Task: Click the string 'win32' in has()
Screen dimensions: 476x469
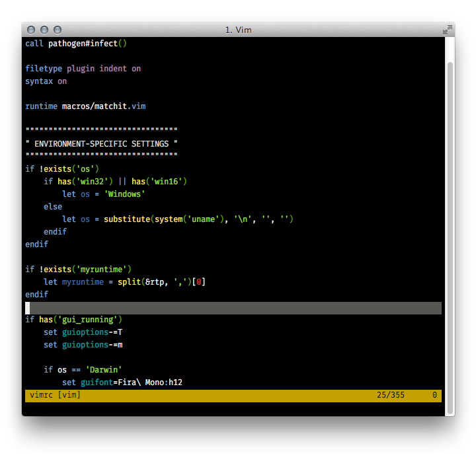Action: click(92, 182)
